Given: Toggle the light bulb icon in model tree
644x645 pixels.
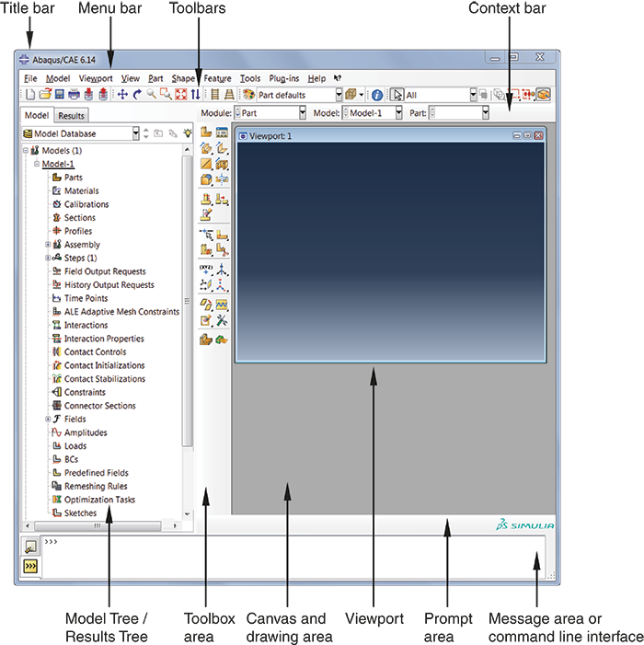Looking at the screenshot, I should pyautogui.click(x=189, y=133).
